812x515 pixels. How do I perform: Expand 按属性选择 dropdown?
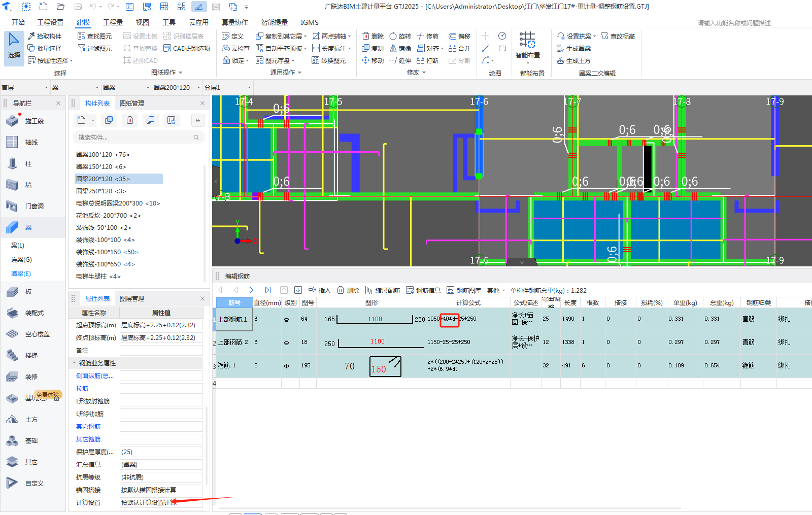coord(72,61)
